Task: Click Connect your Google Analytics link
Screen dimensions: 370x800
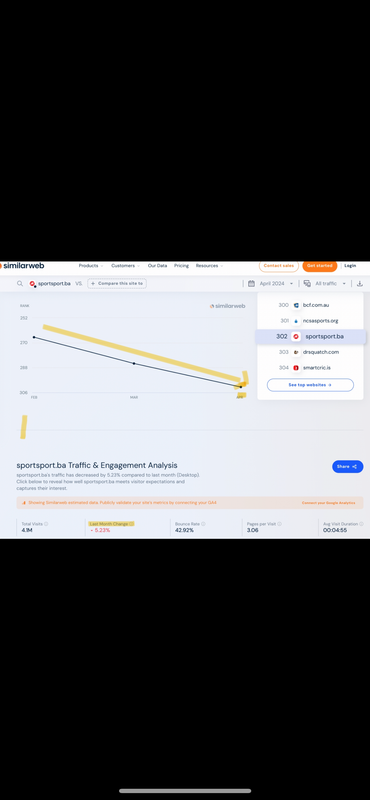Action: pyautogui.click(x=328, y=503)
